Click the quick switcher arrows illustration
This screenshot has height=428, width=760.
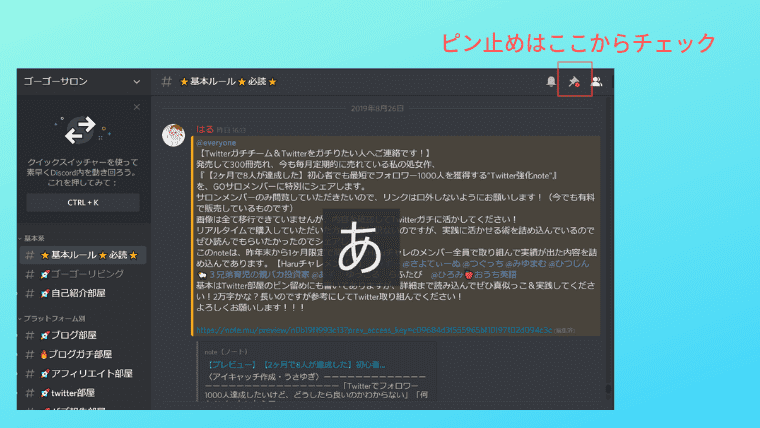(80, 130)
